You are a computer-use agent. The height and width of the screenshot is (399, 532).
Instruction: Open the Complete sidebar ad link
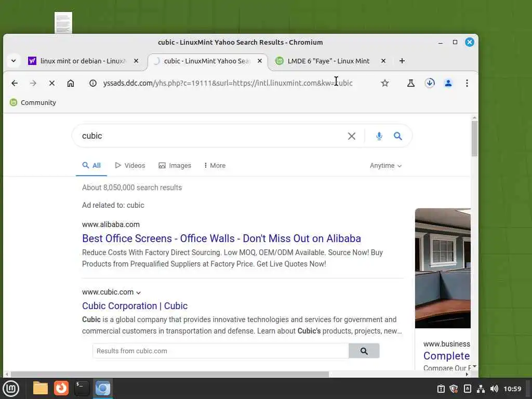pyautogui.click(x=446, y=355)
